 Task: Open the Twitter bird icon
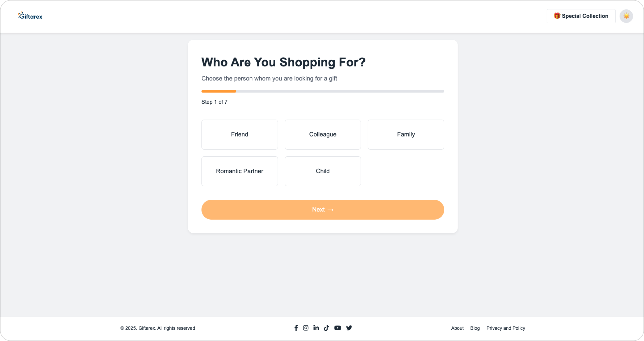(x=349, y=328)
